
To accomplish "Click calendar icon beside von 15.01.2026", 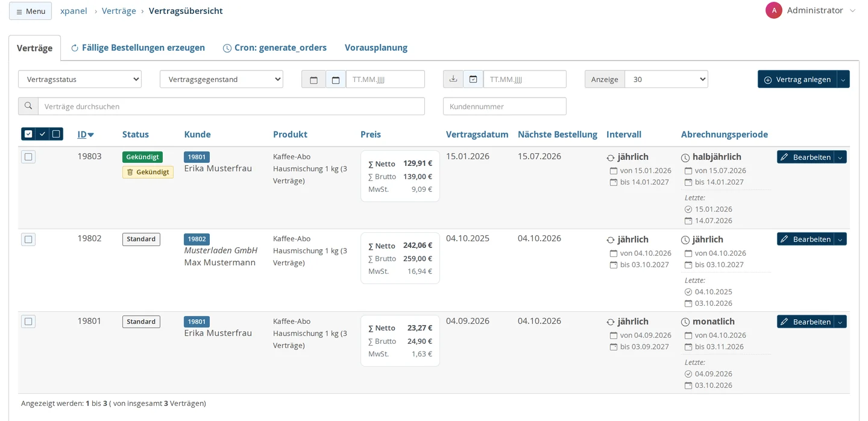I will [x=614, y=171].
